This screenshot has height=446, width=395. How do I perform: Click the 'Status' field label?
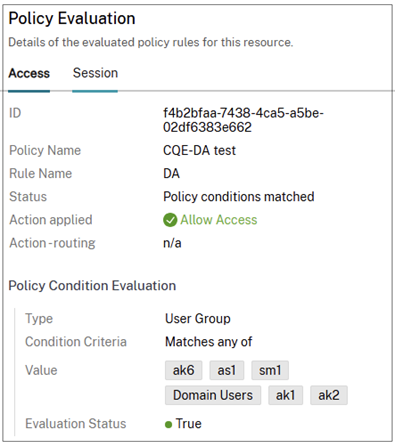point(28,197)
